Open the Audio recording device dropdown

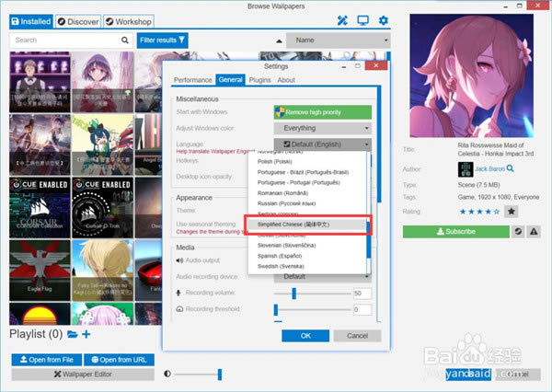[x=323, y=277]
